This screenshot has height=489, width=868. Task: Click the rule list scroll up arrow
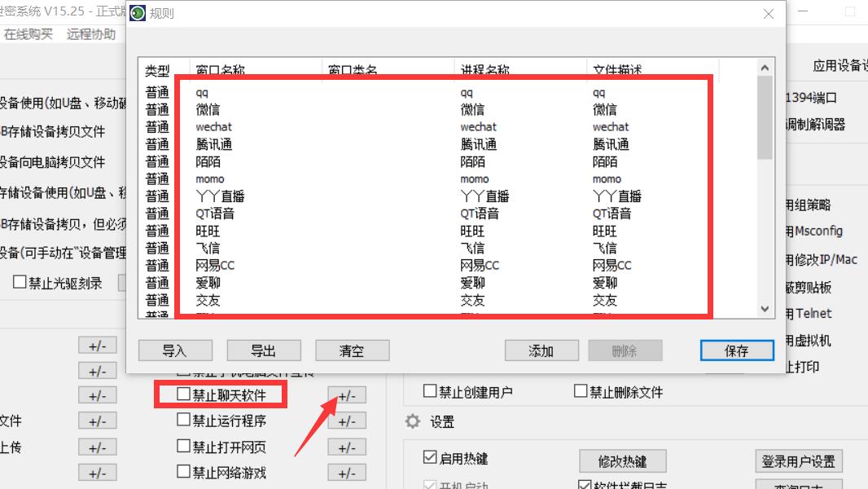coord(765,68)
